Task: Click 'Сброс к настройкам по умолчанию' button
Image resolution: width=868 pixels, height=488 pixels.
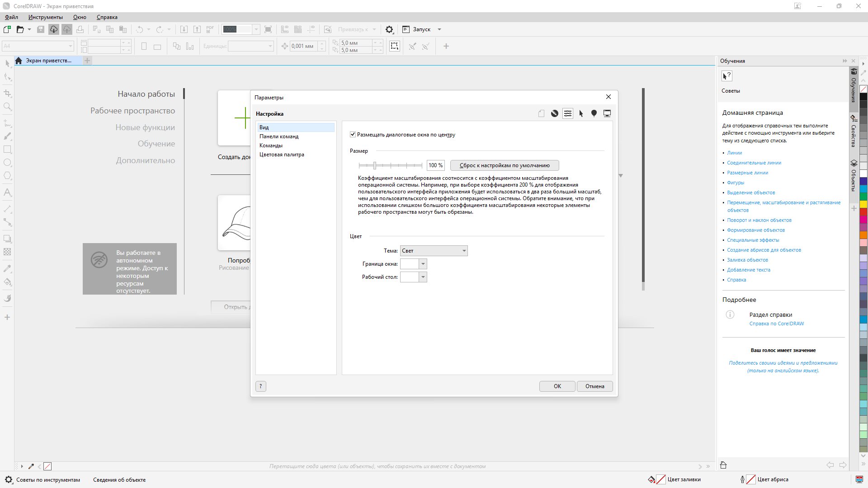Action: (x=505, y=165)
